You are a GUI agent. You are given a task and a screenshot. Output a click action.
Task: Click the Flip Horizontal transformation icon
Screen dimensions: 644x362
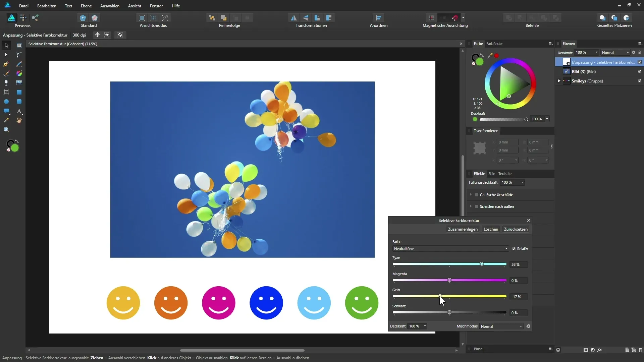[x=294, y=18]
